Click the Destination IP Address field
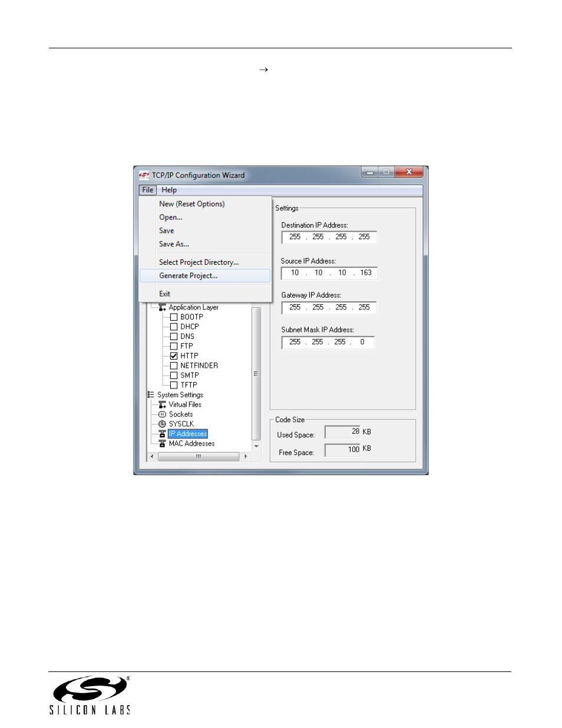The image size is (562, 728). coord(329,237)
